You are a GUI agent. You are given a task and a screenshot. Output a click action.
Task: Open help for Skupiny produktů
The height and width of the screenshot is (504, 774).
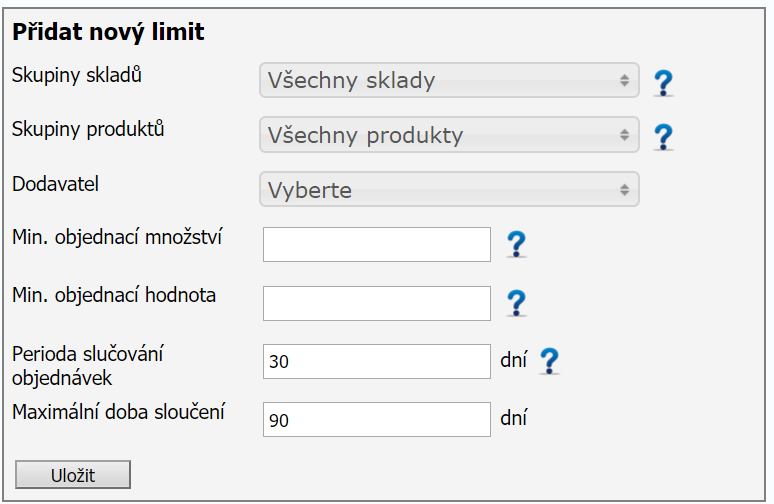663,137
